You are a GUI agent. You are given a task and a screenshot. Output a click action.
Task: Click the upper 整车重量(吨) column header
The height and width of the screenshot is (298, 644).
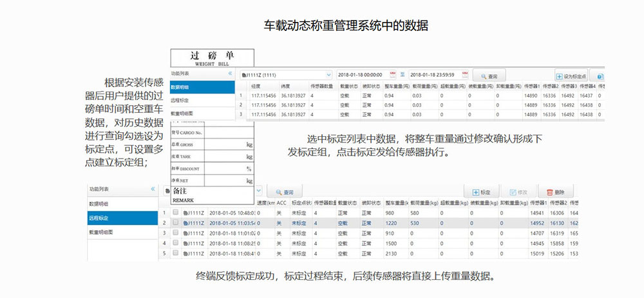396,86
